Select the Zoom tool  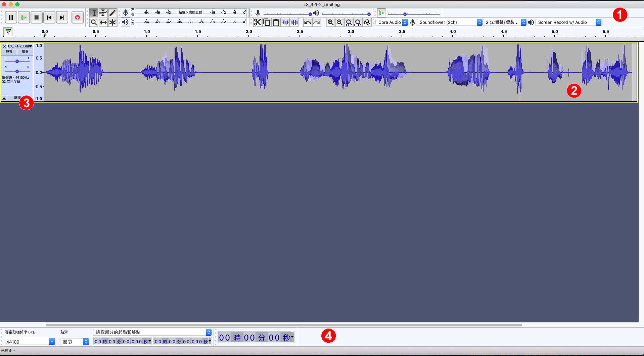pos(94,22)
